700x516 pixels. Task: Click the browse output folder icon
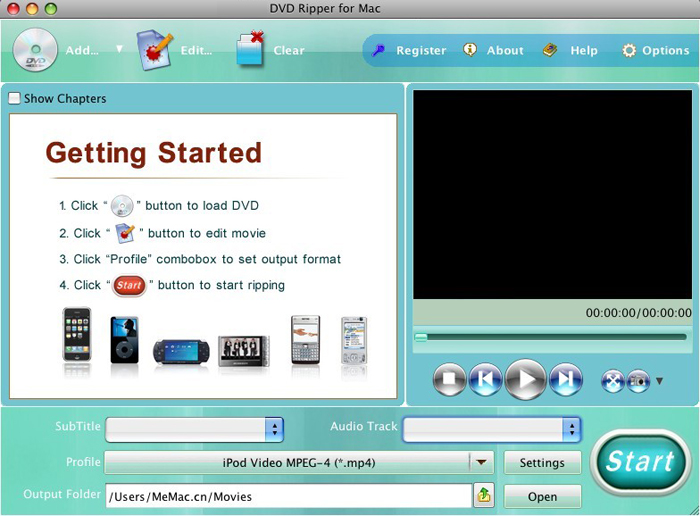click(484, 495)
